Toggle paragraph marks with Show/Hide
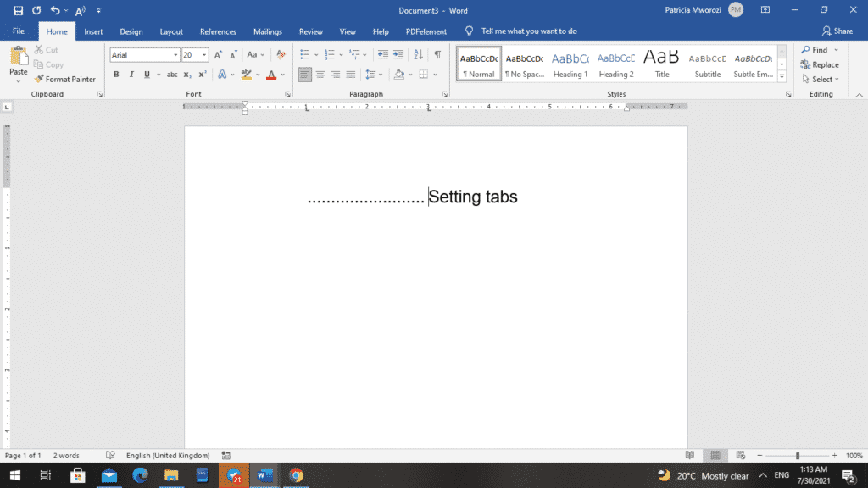Image resolution: width=868 pixels, height=488 pixels. [x=437, y=54]
